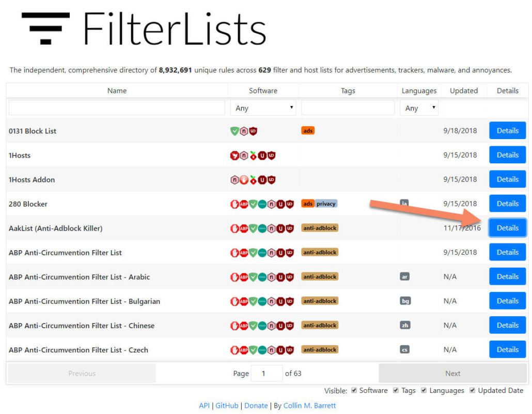This screenshot has height=414, width=532.
Task: Uncheck the Software visibility checkbox
Action: pyautogui.click(x=354, y=390)
